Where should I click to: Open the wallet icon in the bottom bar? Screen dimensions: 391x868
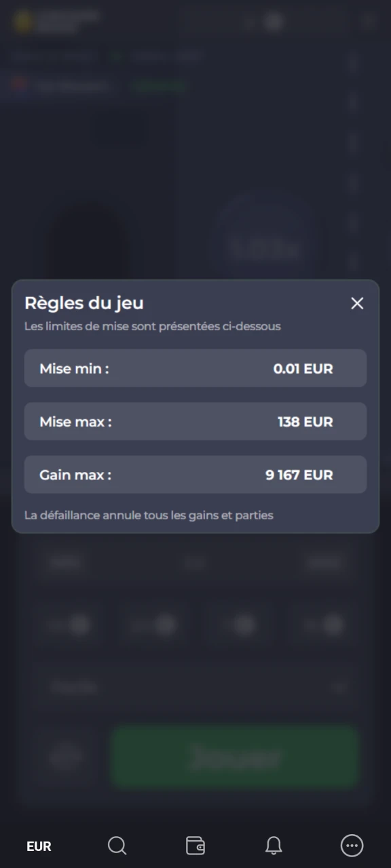pos(195,846)
